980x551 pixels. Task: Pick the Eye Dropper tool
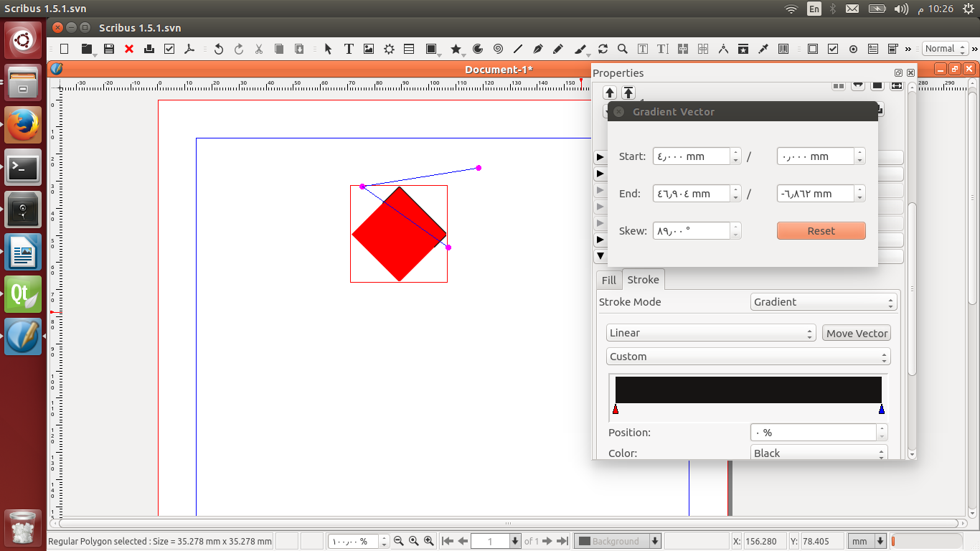763,49
